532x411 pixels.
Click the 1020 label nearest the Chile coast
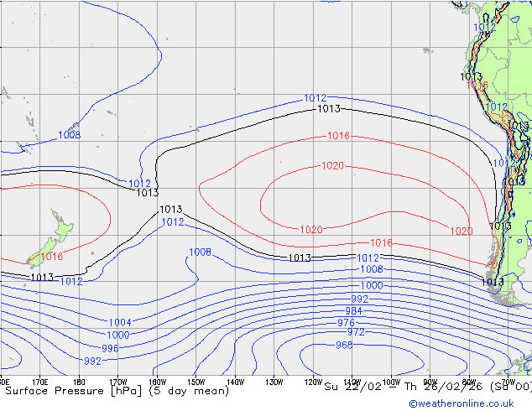(x=461, y=232)
